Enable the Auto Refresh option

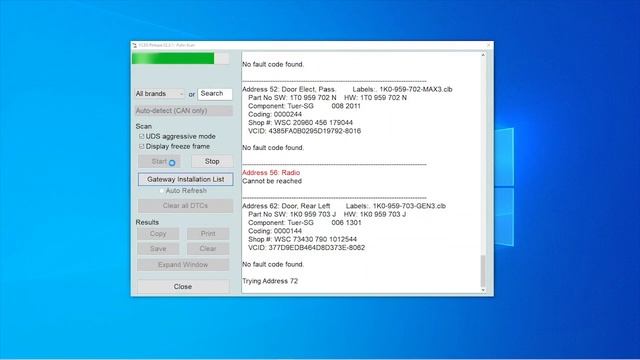[x=162, y=191]
